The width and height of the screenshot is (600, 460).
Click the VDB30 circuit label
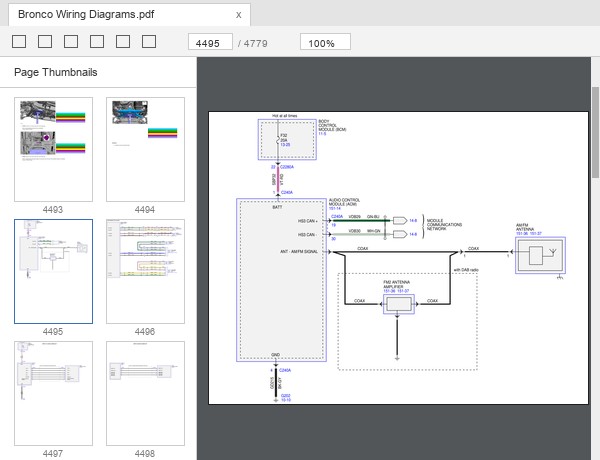pos(355,231)
